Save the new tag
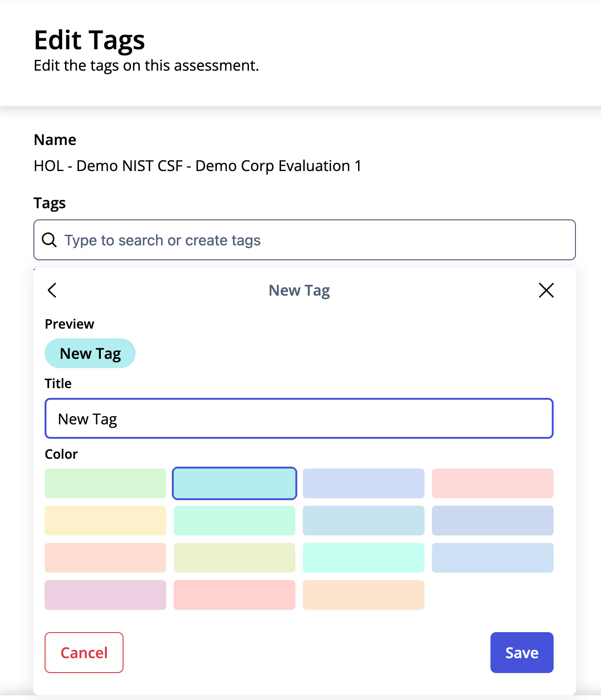 tap(522, 653)
